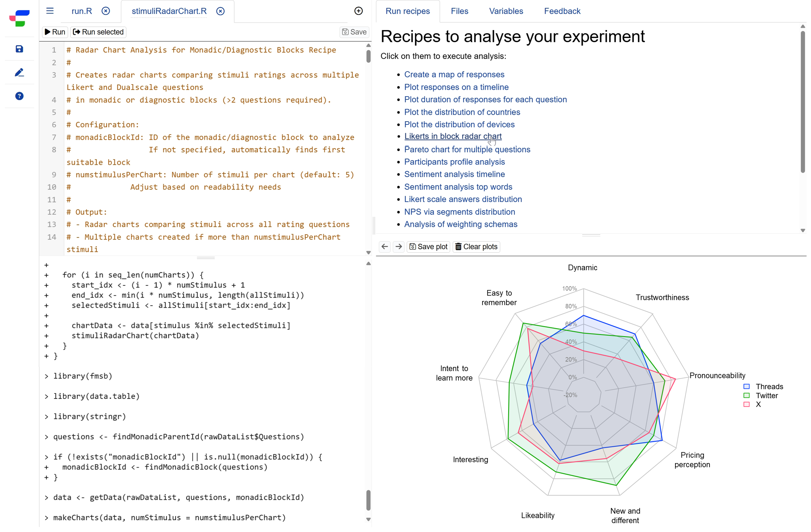The image size is (811, 532).
Task: Click Run selected button
Action: (x=98, y=32)
